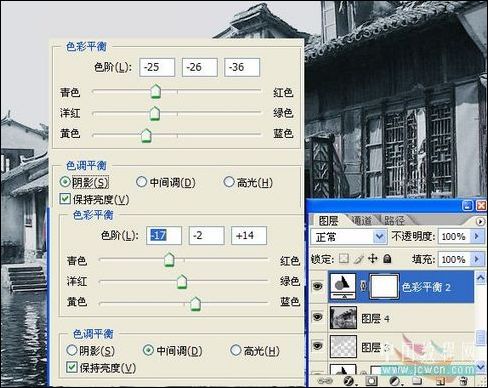Toggle lock image pixels brush icon
This screenshot has width=488, height=388.
(x=358, y=259)
